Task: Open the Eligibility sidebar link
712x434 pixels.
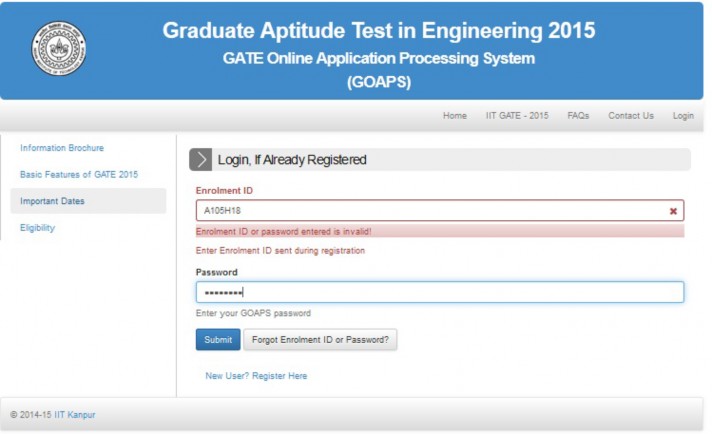Action: (x=37, y=228)
